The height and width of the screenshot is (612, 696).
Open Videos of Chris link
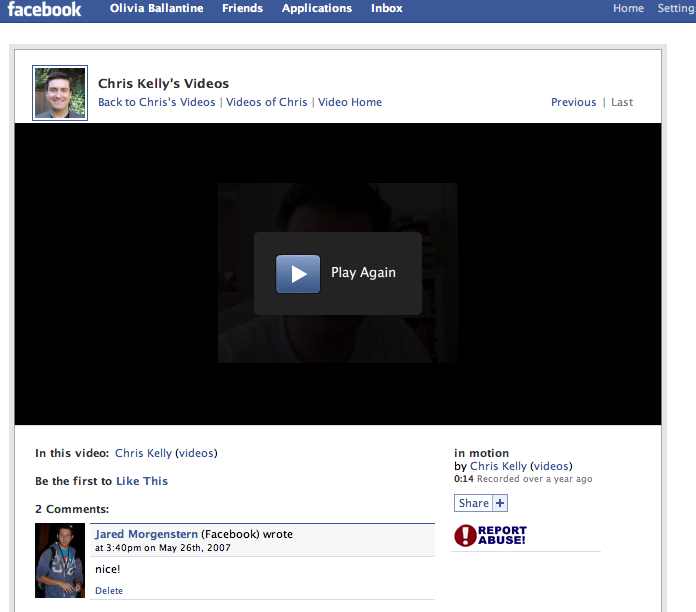pos(266,102)
